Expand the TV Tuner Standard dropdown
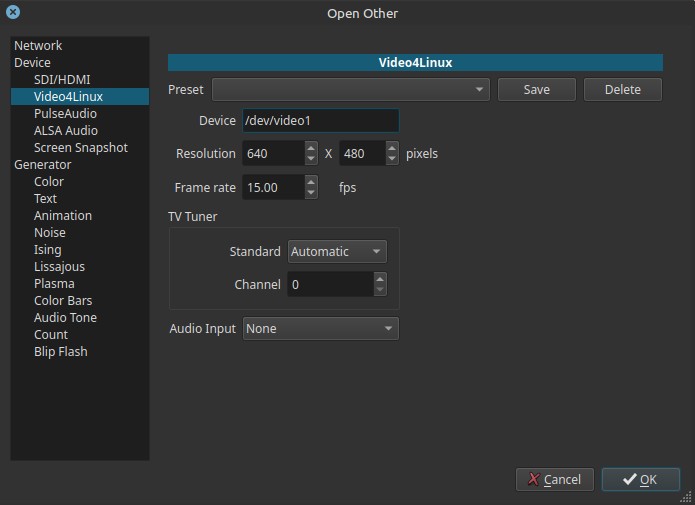 337,252
